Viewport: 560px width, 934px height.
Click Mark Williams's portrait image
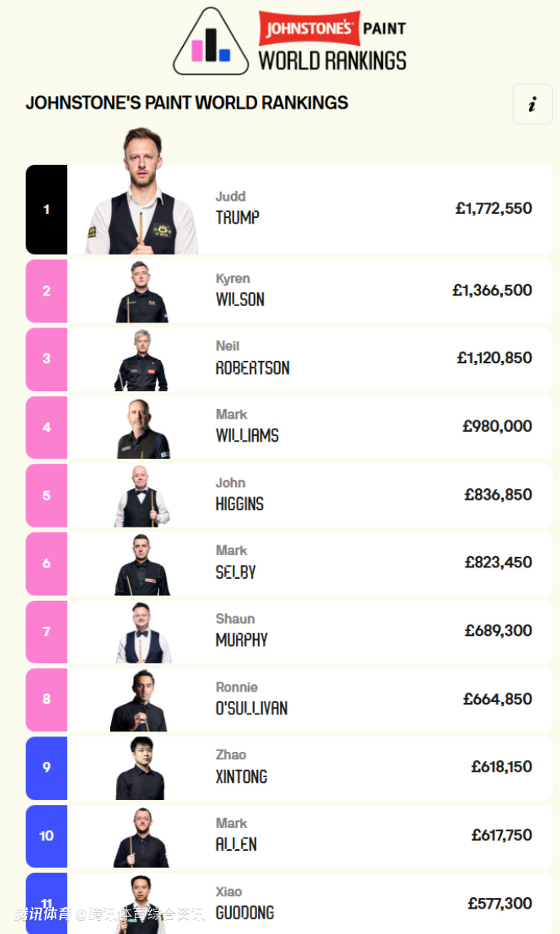(142, 429)
